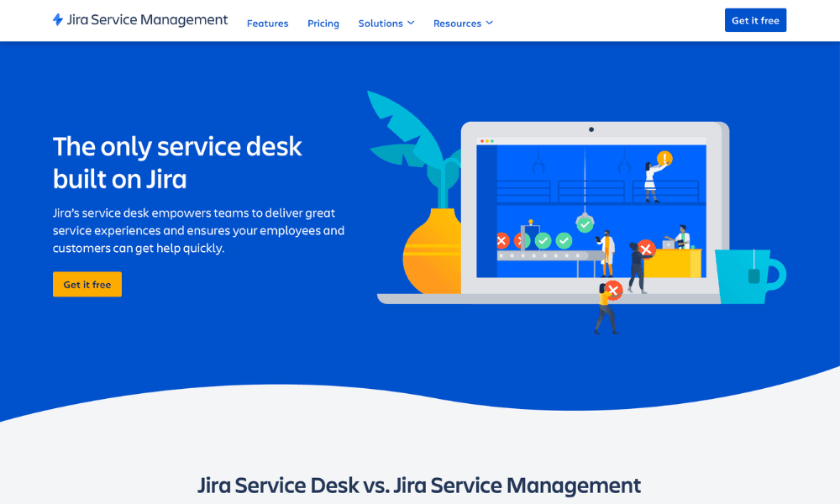
Task: Click the heading 'Jira Service Desk vs. Jira Service Management'
Action: [x=419, y=486]
